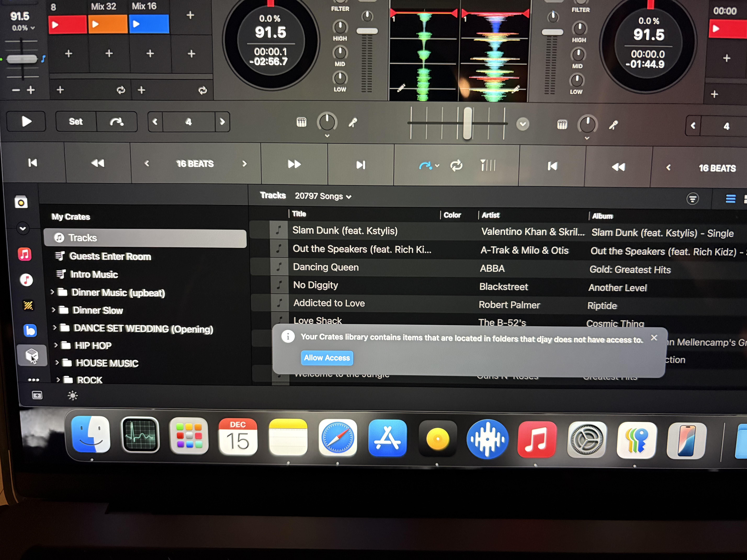Click the track filter icon
Screen dimensions: 747x560
(x=692, y=199)
